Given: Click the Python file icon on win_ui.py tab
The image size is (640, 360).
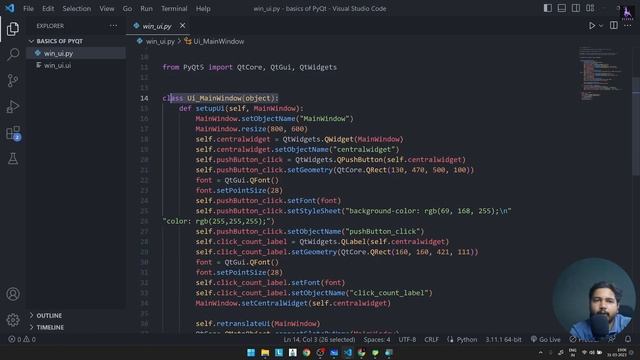Looking at the screenshot, I should (136, 26).
